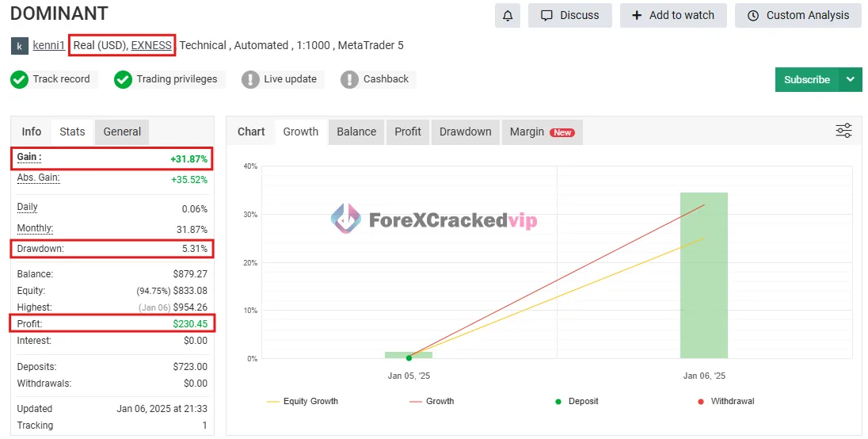Viewport: 868px width, 439px height.
Task: Click the Cashback badge label
Action: (386, 79)
